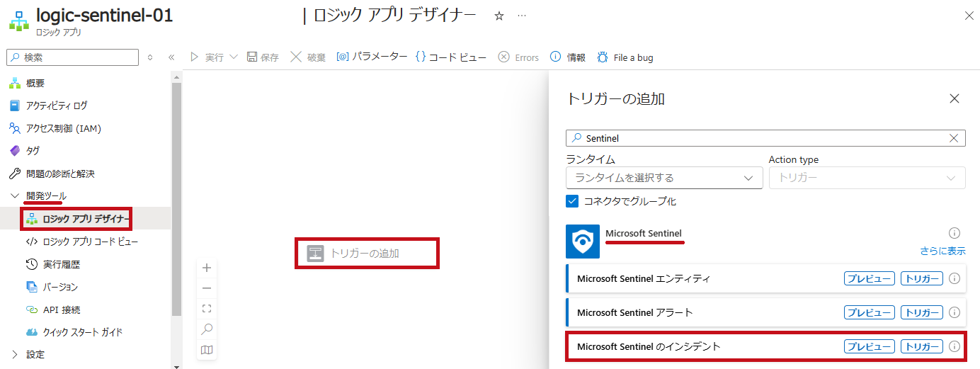Screen dimensions: 980x369
Task: Open the more options ellipsis in header
Action: coord(522,16)
